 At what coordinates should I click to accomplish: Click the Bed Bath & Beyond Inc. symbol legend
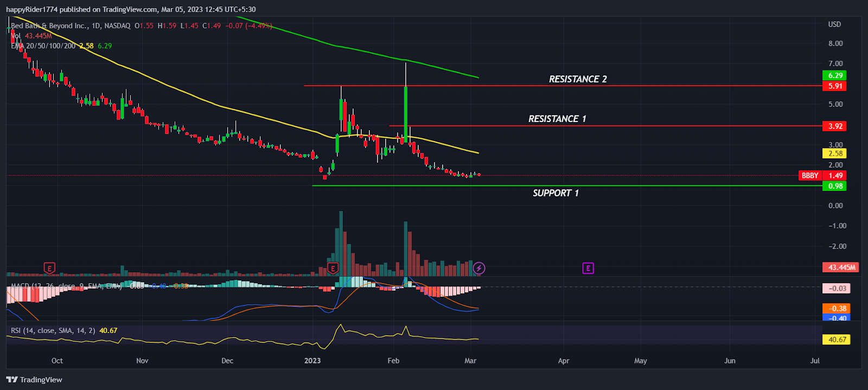pyautogui.click(x=71, y=25)
